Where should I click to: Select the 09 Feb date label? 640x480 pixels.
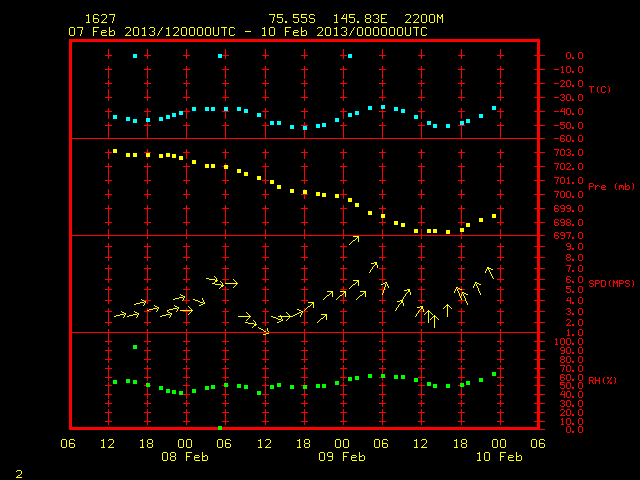[x=342, y=456]
